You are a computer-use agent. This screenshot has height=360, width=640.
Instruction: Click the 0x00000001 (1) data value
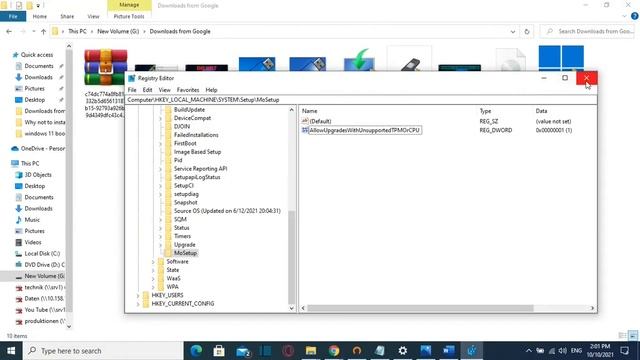(553, 130)
